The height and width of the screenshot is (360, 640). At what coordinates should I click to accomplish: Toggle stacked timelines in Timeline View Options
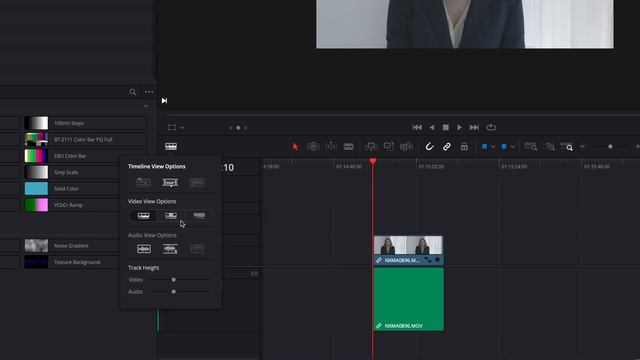143,182
